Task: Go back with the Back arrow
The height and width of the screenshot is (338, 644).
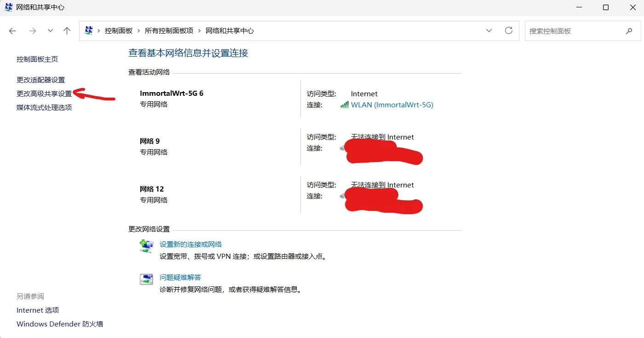Action: (x=12, y=31)
